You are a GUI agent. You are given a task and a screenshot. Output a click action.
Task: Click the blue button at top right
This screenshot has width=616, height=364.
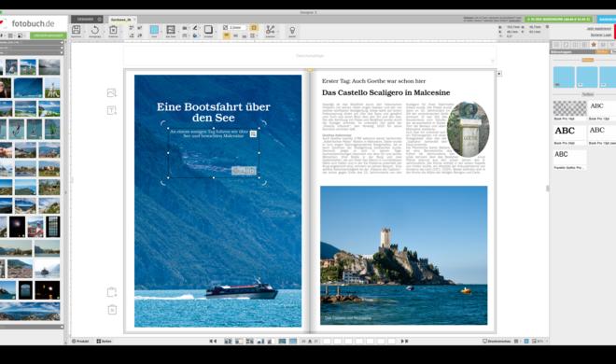point(607,19)
